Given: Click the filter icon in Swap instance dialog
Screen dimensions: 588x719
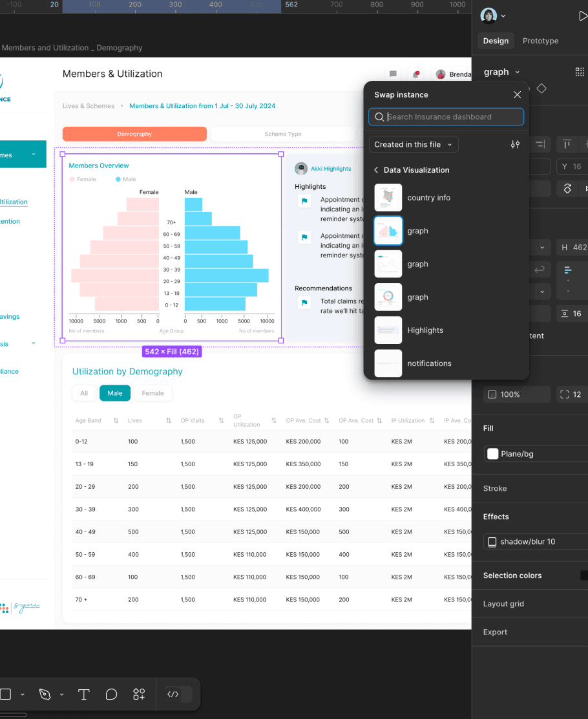Looking at the screenshot, I should [x=515, y=144].
